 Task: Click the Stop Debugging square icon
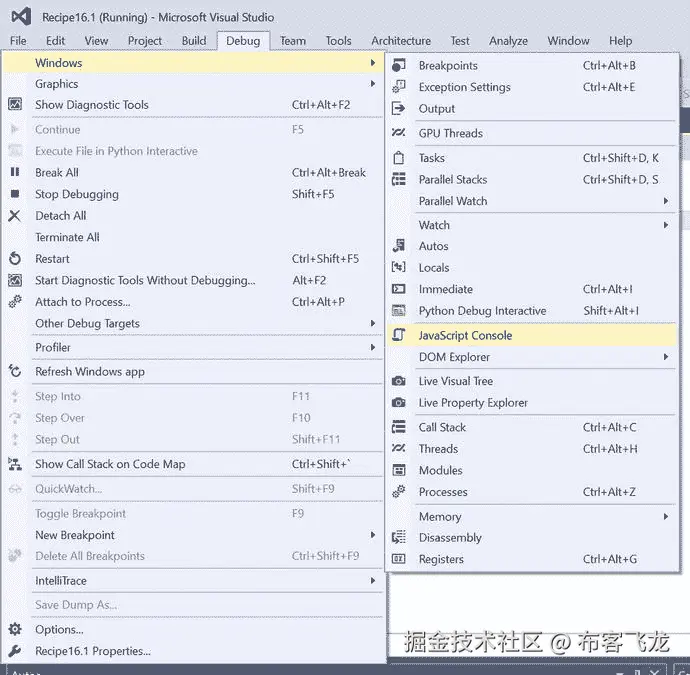pyautogui.click(x=15, y=194)
